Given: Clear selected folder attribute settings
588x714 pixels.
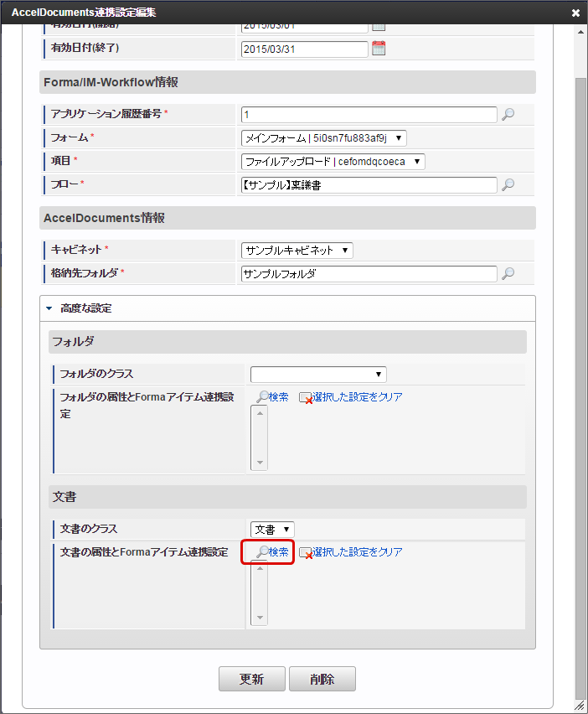Looking at the screenshot, I should pos(351,397).
